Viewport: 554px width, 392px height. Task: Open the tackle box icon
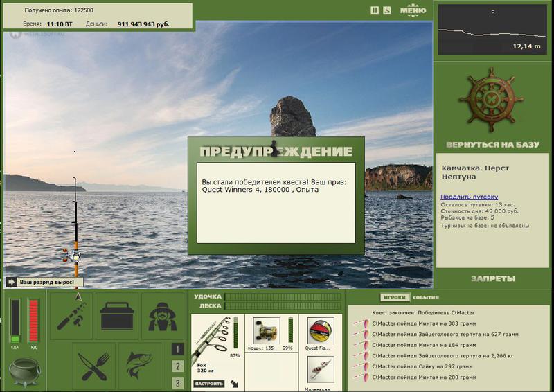[116, 315]
